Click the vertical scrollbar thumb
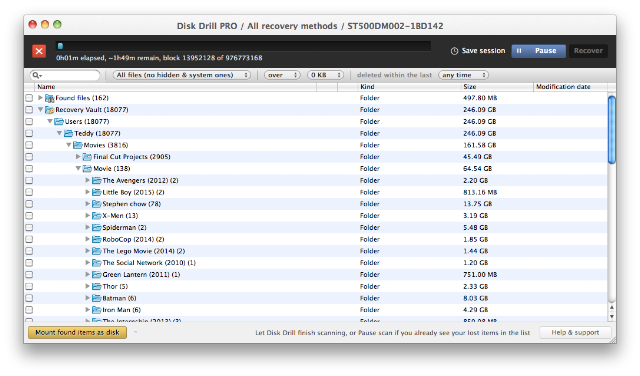This screenshot has height=376, width=640. coord(611,129)
